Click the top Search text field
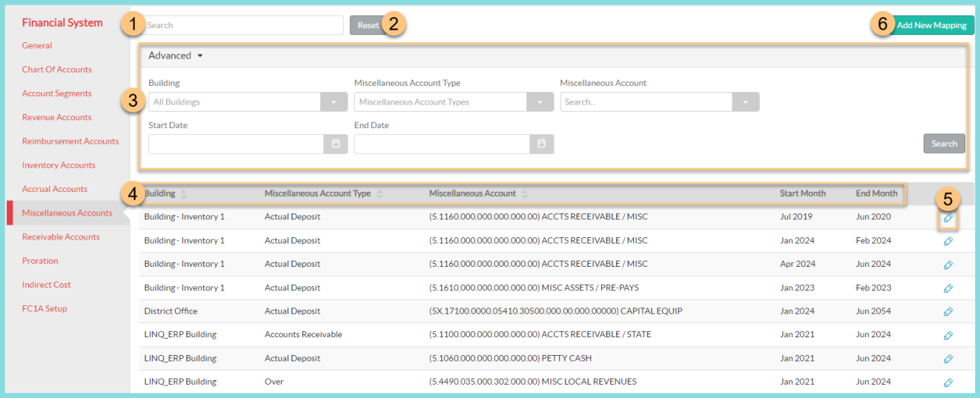980x398 pixels. [x=244, y=25]
